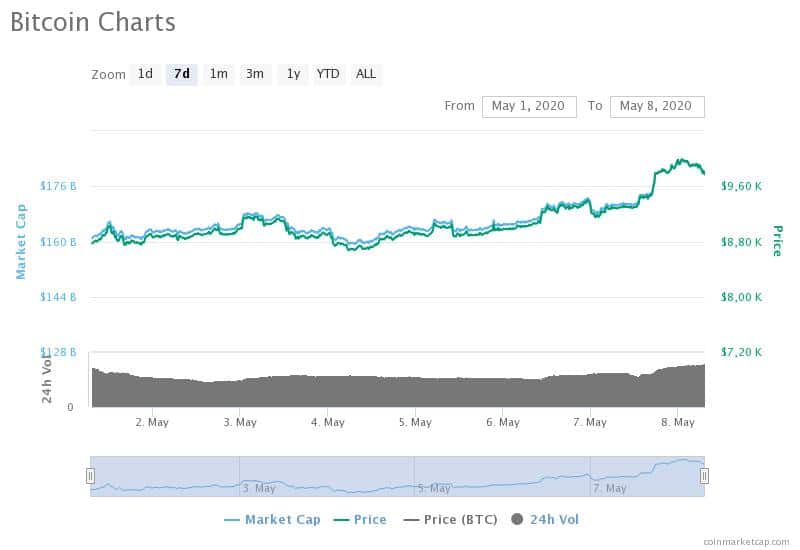Click the 24h Vol grey circle icon
The width and height of the screenshot is (800, 550).
pos(517,519)
